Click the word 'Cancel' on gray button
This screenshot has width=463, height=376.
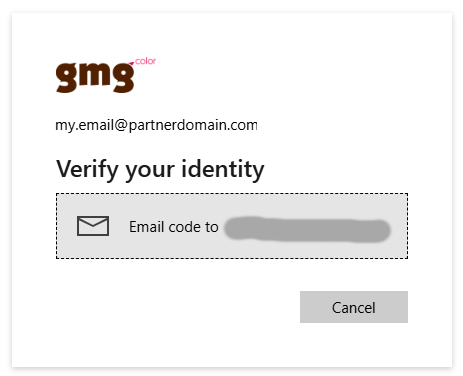coord(354,308)
